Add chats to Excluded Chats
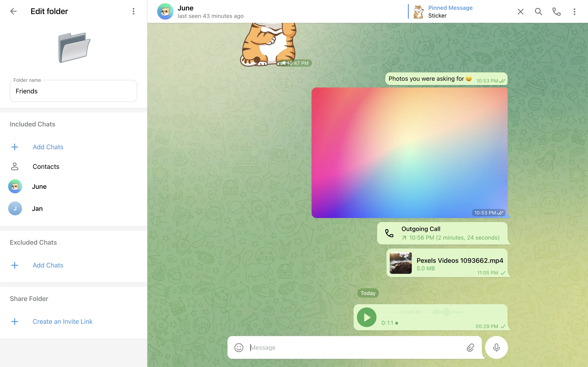The height and width of the screenshot is (367, 588). click(48, 265)
